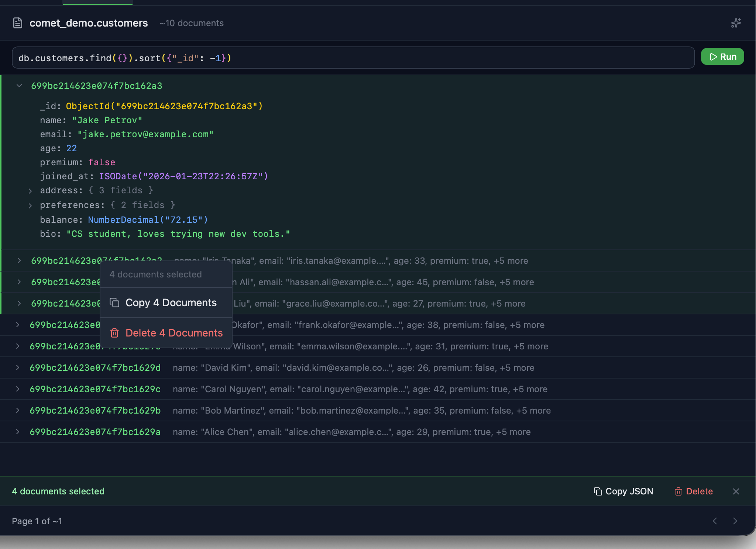Expand the David Kim document
This screenshot has width=756, height=549.
18,367
